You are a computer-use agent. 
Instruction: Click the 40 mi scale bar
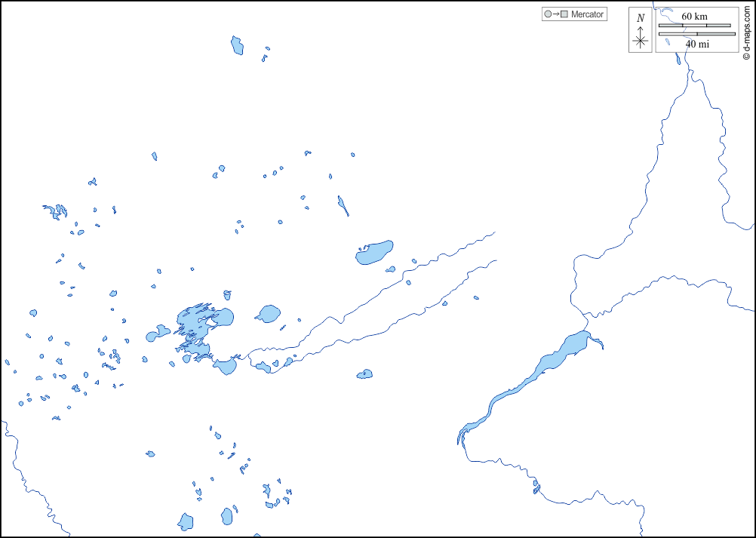(x=696, y=34)
